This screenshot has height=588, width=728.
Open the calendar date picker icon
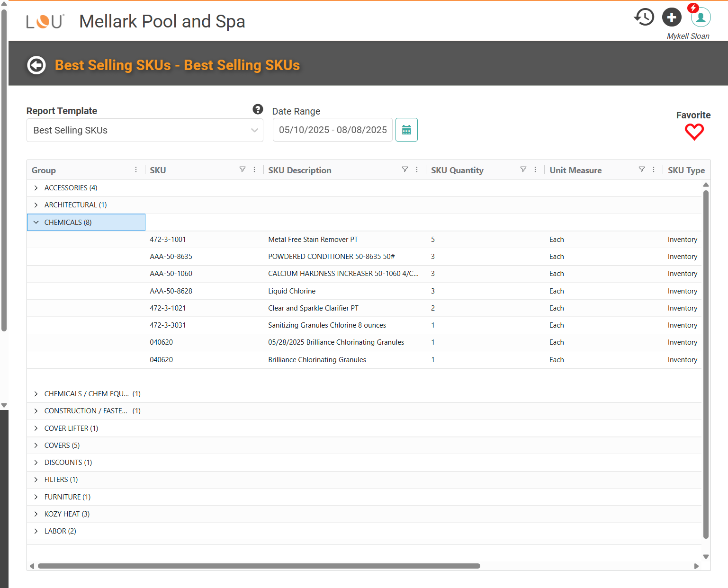pyautogui.click(x=406, y=130)
